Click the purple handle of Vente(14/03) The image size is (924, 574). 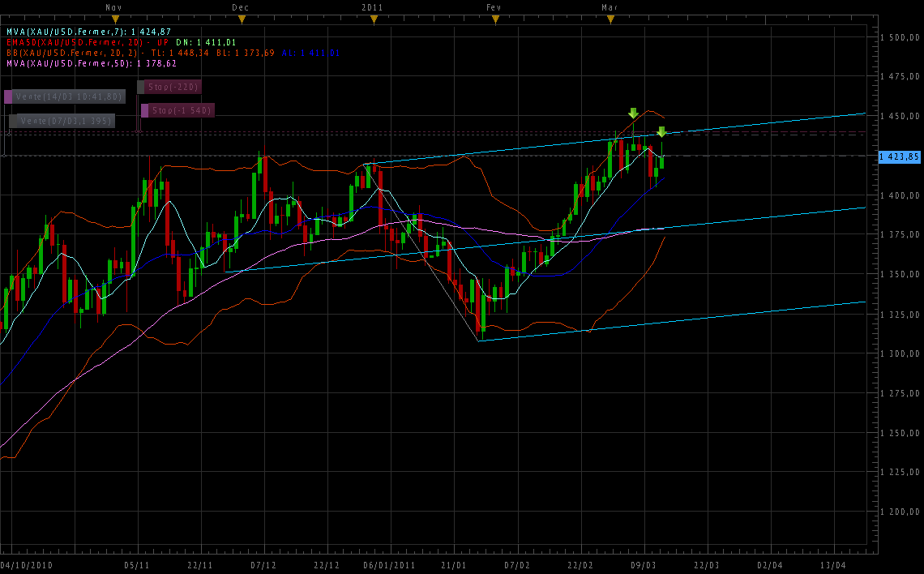point(8,96)
